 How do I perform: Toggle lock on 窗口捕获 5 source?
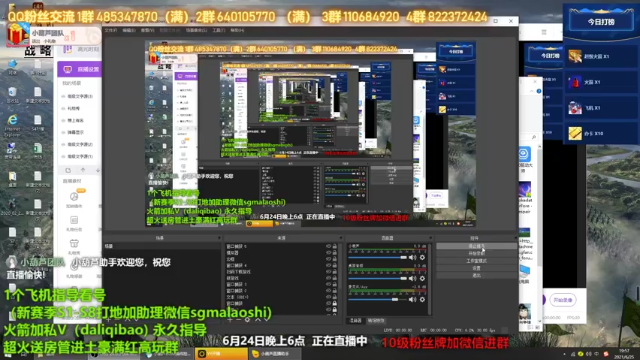(x=335, y=247)
